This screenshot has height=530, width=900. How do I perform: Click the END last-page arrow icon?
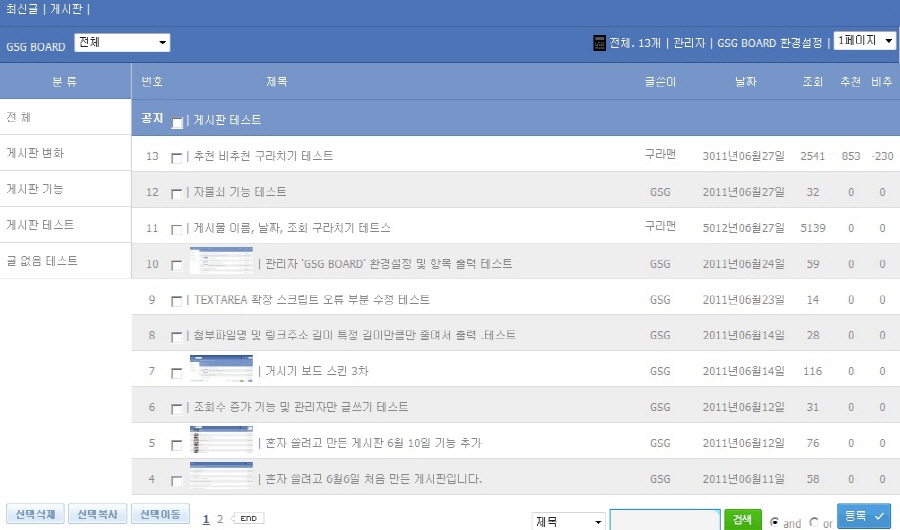coord(248,518)
